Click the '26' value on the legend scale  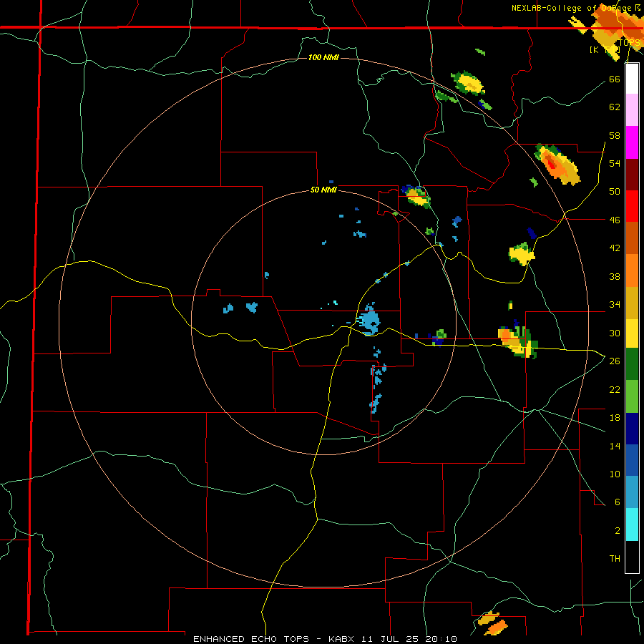pyautogui.click(x=615, y=361)
